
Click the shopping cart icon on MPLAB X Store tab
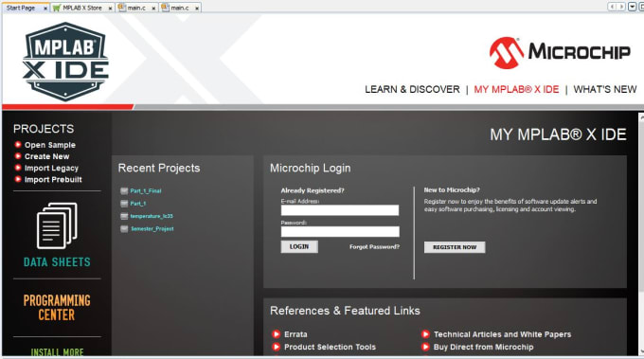tap(57, 8)
